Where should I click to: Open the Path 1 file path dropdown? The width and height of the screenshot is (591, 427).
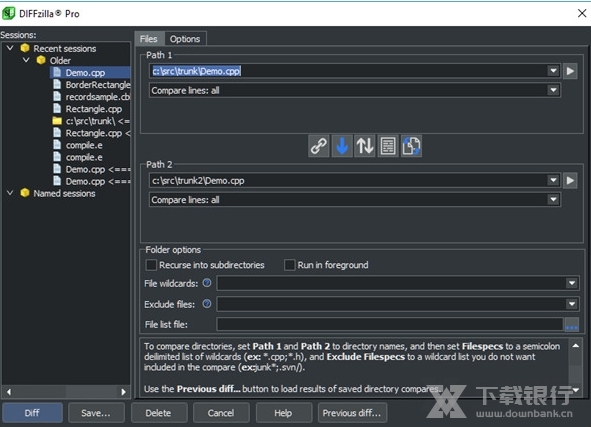tap(553, 70)
